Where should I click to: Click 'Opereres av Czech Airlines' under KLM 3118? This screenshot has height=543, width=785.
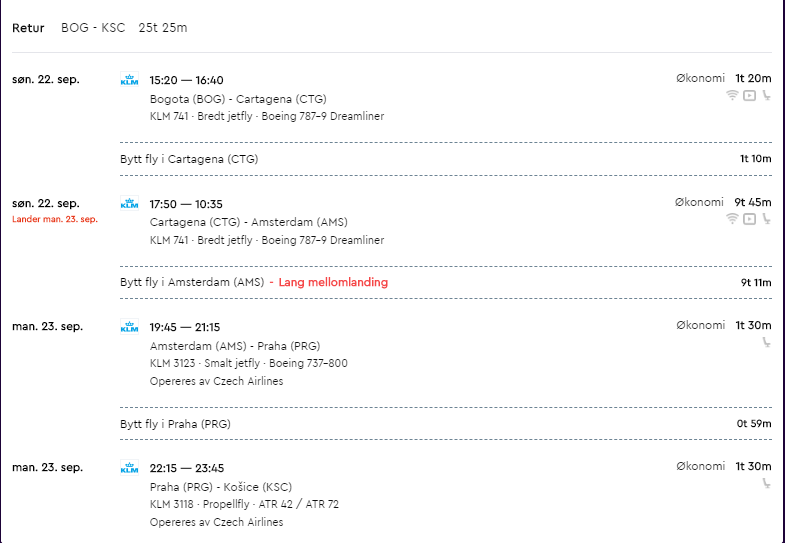pyautogui.click(x=216, y=522)
